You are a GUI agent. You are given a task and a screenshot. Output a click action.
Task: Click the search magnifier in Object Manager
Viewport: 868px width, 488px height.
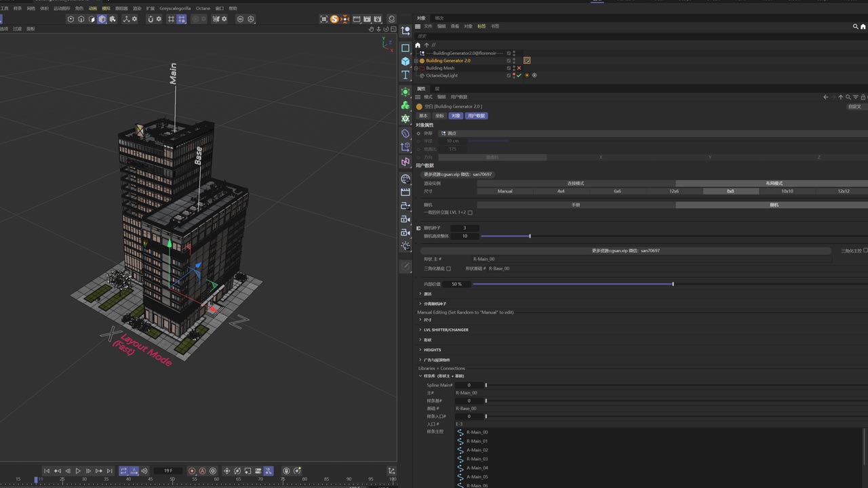(855, 26)
